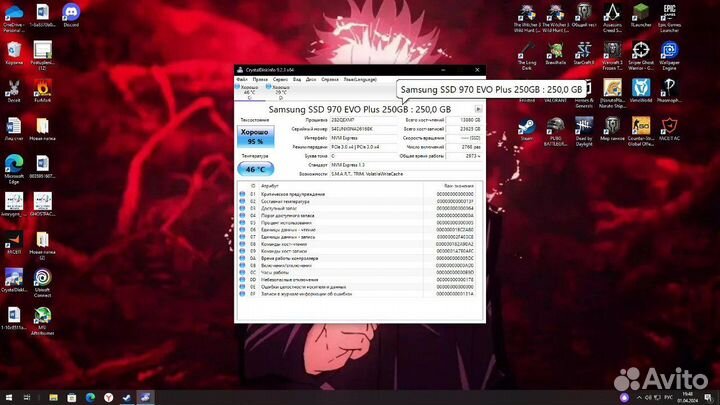Open the Microsoft Edge desktop shortcut
The width and height of the screenshot is (720, 405).
coord(14,169)
